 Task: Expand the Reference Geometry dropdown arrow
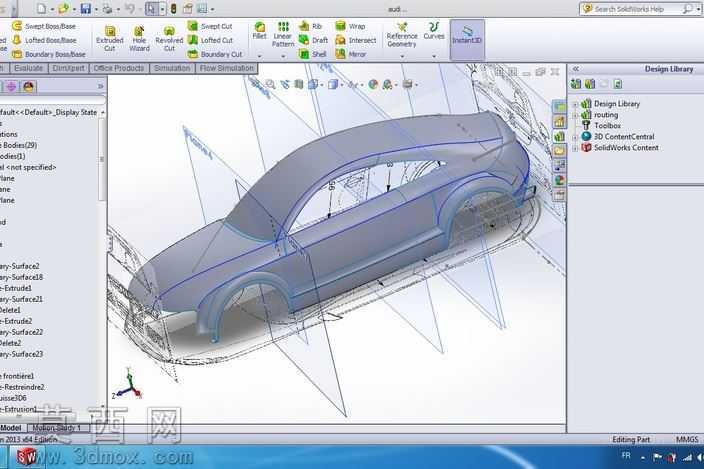402,56
